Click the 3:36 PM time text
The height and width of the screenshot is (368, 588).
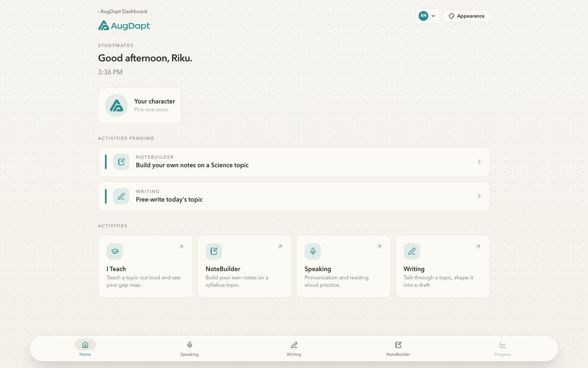110,72
